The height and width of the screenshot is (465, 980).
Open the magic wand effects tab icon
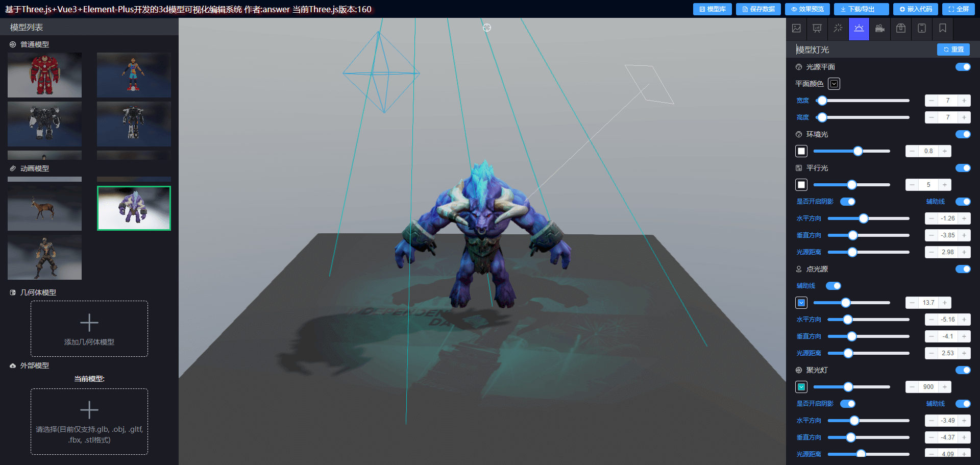tap(838, 29)
